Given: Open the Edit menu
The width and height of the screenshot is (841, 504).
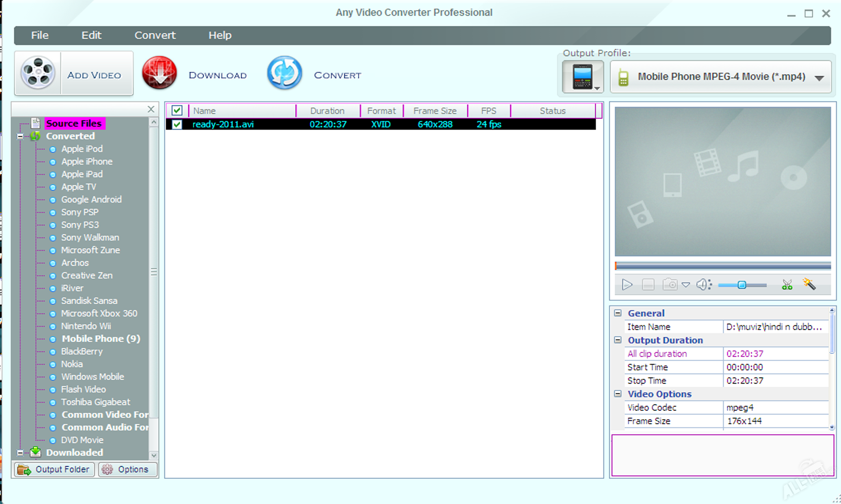Looking at the screenshot, I should (x=91, y=35).
